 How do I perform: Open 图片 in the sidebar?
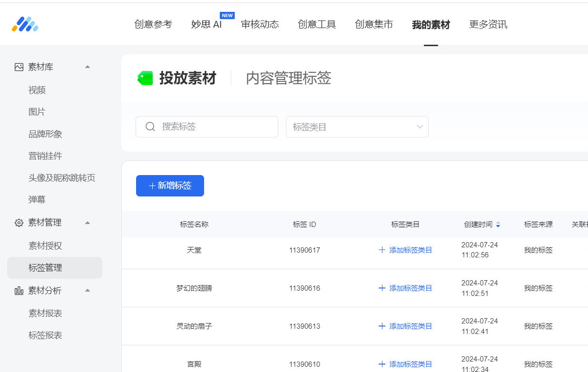pos(37,112)
